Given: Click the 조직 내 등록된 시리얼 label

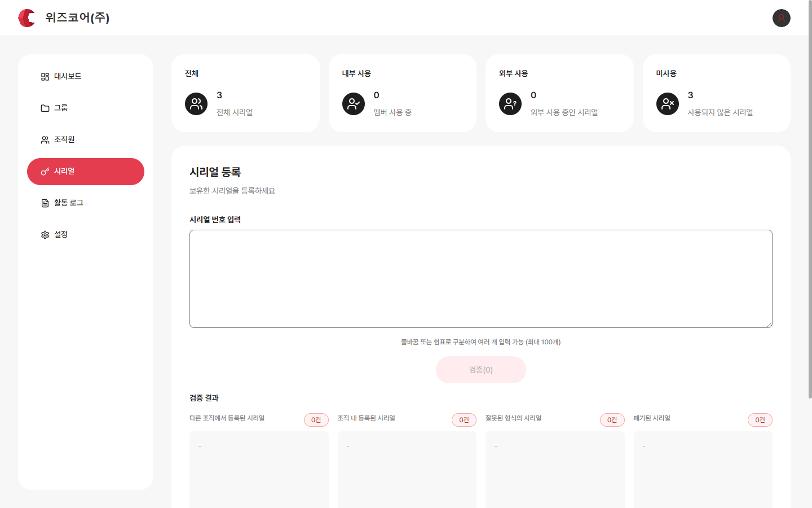Looking at the screenshot, I should click(x=367, y=418).
